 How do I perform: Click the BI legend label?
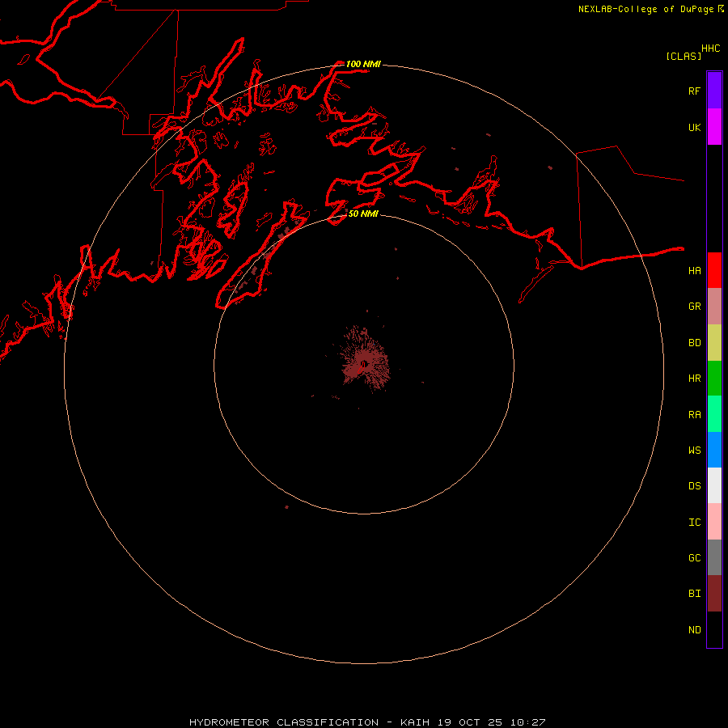(694, 594)
